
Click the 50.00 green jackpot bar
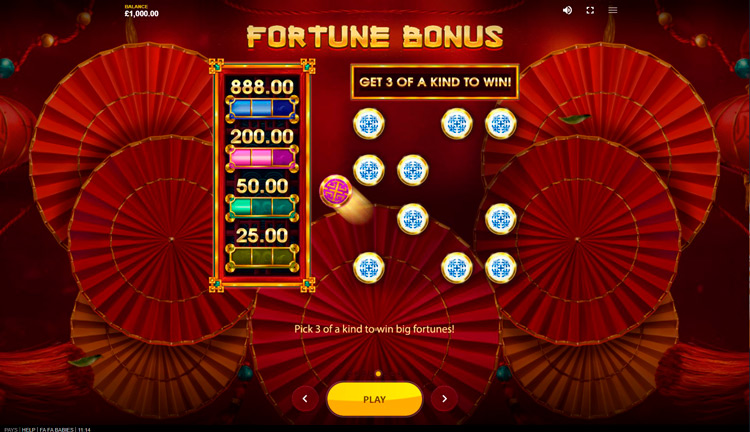pyautogui.click(x=262, y=207)
